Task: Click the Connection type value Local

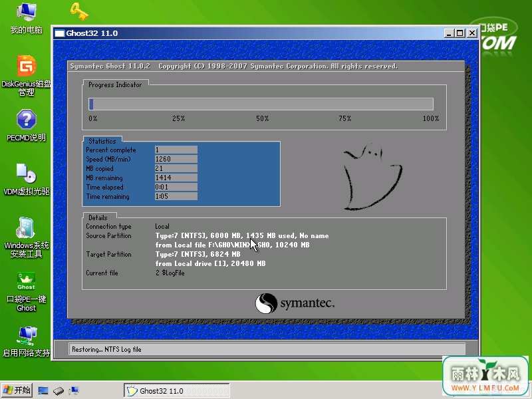Action: click(x=162, y=226)
